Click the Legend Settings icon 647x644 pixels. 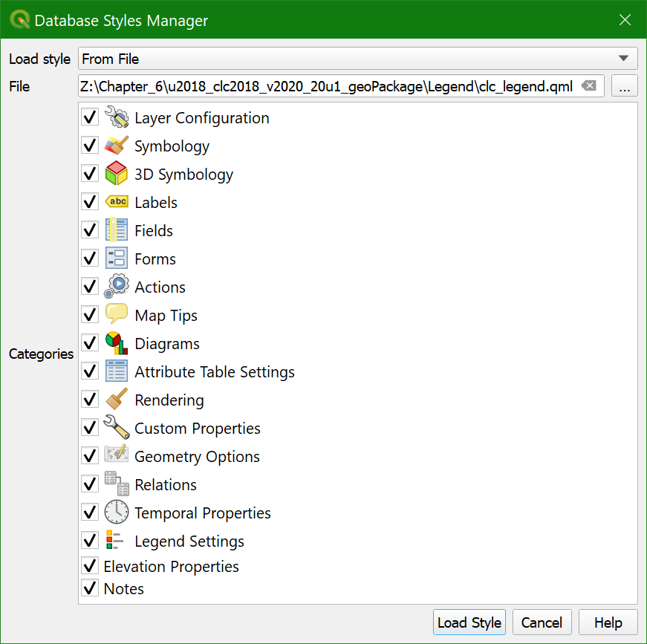[x=114, y=540]
